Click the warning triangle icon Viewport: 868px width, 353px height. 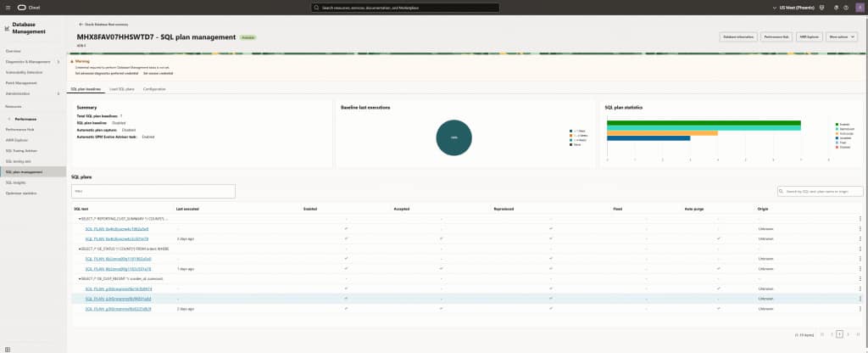71,61
